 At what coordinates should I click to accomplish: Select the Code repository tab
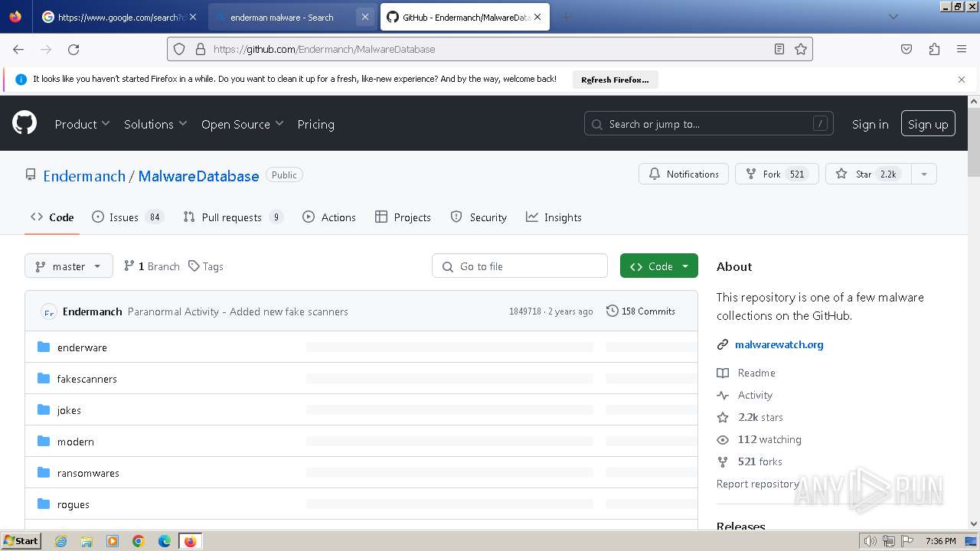click(52, 217)
